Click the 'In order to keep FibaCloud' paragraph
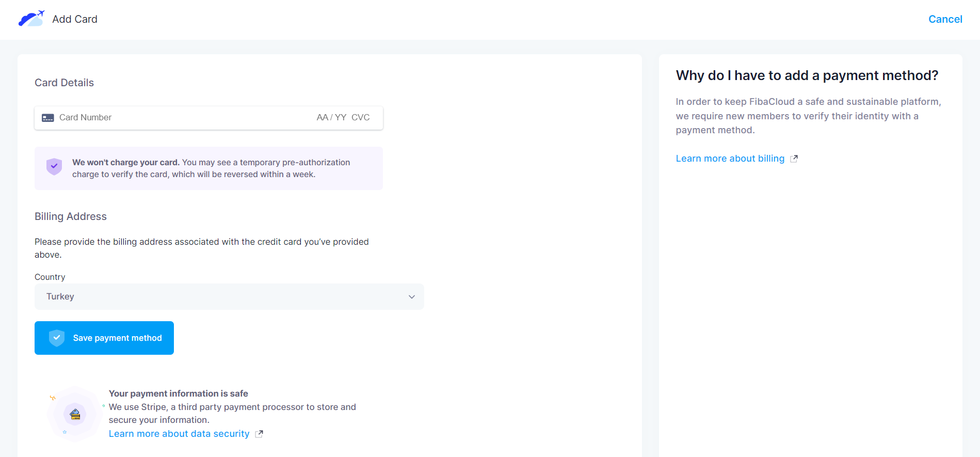The width and height of the screenshot is (980, 457). (x=809, y=116)
